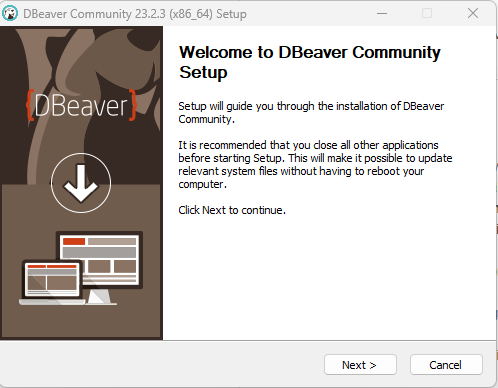Click the 'Click Next to continue.' text

pyautogui.click(x=232, y=210)
